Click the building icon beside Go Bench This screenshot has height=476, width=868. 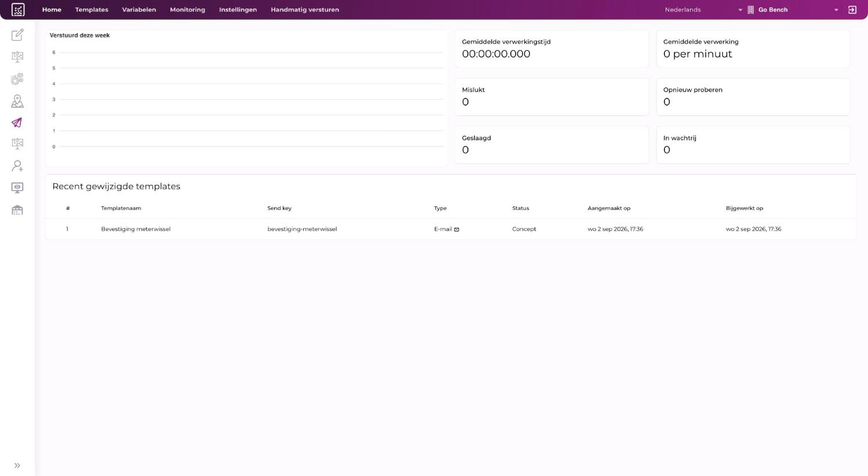click(750, 10)
